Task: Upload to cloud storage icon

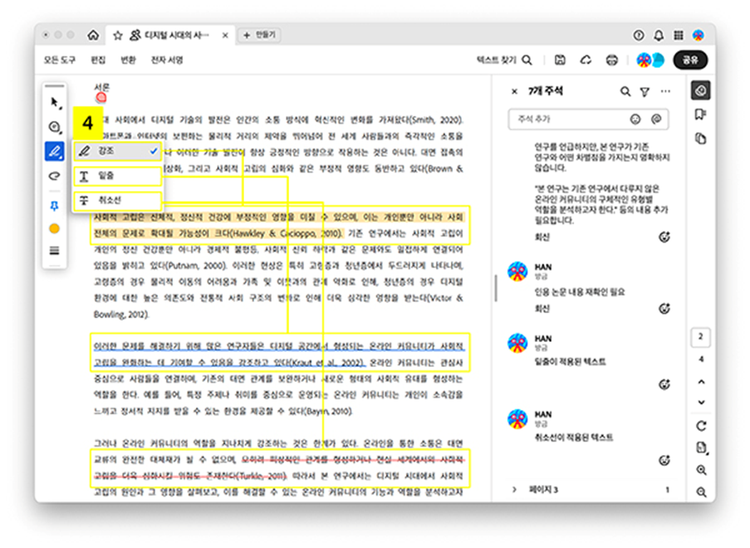Action: tap(585, 60)
